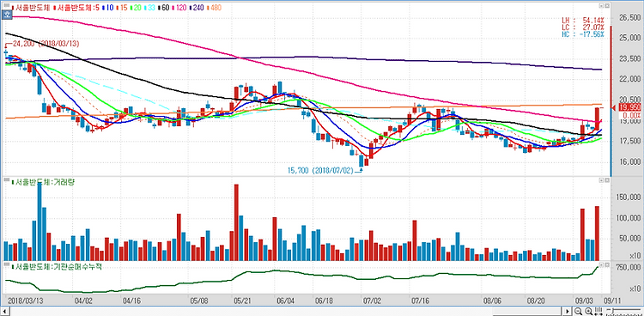Click the 100,000 volume axis label
644x316 pixels.
coord(629,218)
